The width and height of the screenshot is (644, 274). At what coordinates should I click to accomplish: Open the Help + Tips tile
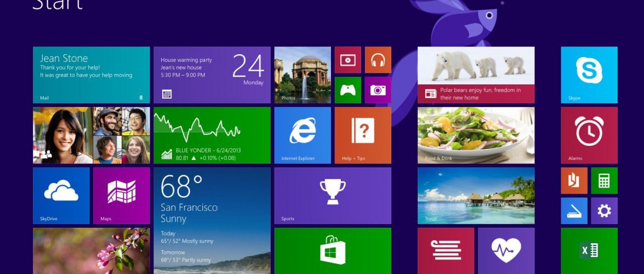pos(363,135)
